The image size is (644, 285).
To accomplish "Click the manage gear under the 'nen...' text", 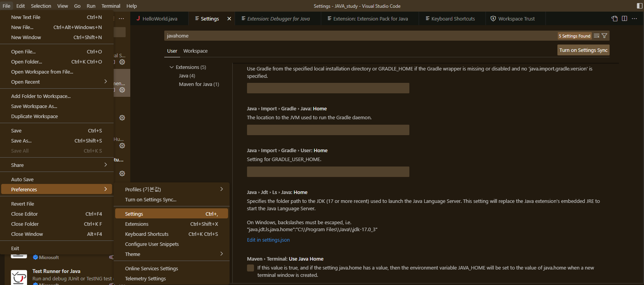I will coord(122,90).
